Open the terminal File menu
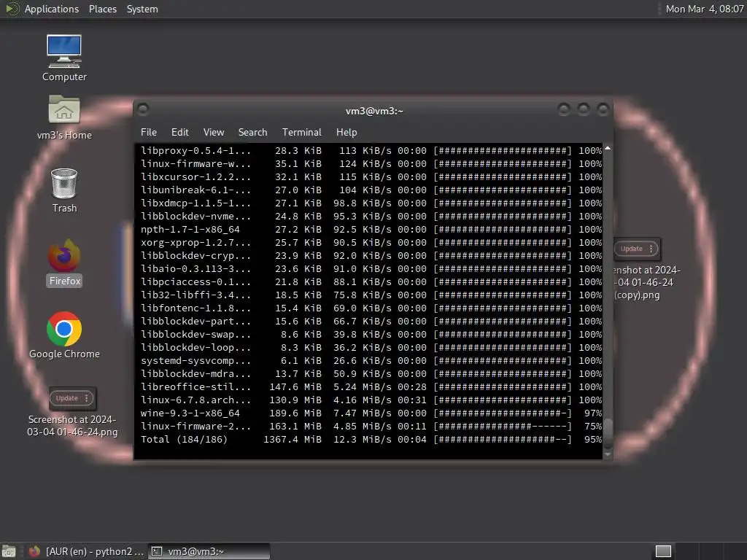The width and height of the screenshot is (747, 560). pos(149,133)
